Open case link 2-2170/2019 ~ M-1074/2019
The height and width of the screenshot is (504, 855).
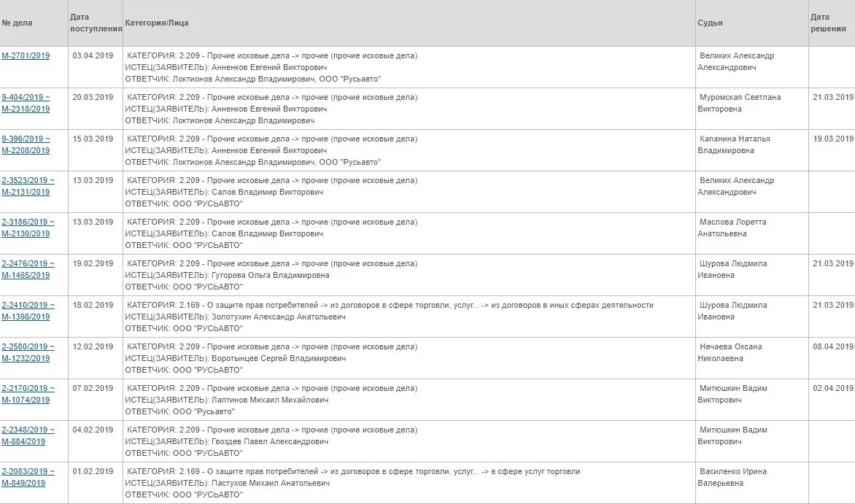click(x=28, y=394)
